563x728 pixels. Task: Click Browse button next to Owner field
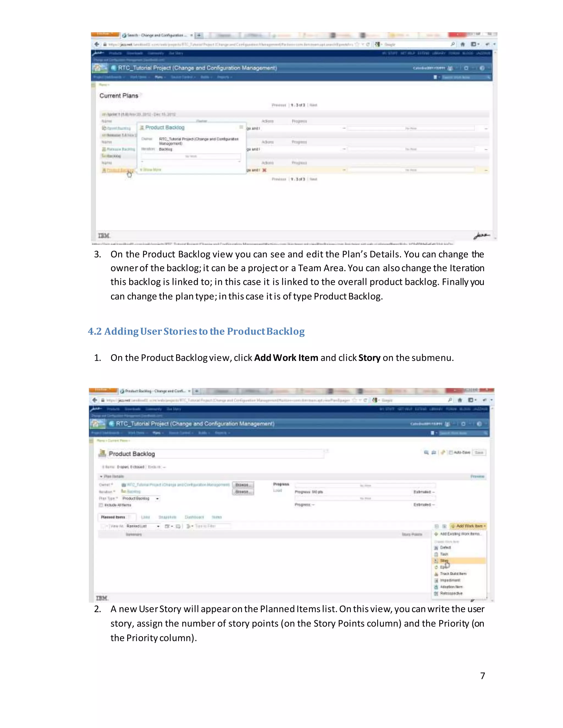(x=242, y=485)
